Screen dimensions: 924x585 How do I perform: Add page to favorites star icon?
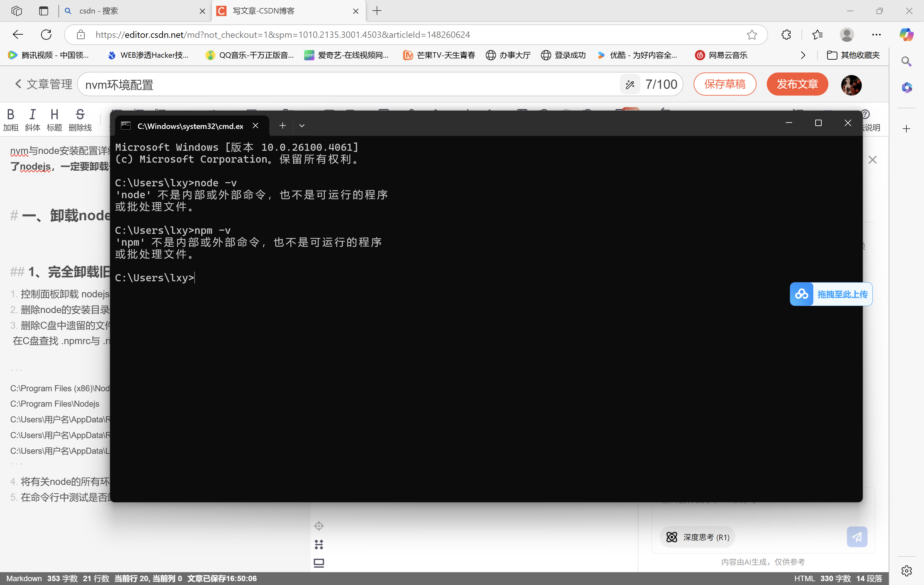[x=752, y=35]
